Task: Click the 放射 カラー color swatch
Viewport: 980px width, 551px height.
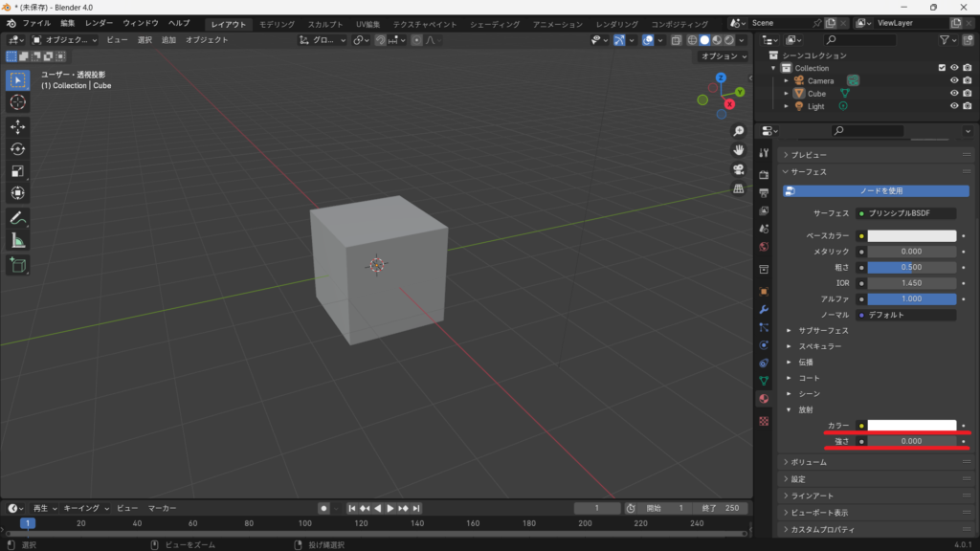Action: click(911, 426)
